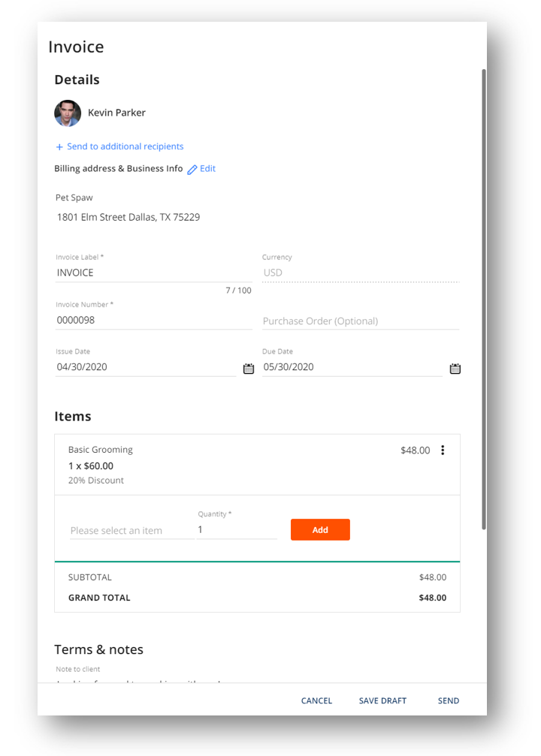Focus the Invoice Number field
The width and height of the screenshot is (541, 756).
(153, 320)
